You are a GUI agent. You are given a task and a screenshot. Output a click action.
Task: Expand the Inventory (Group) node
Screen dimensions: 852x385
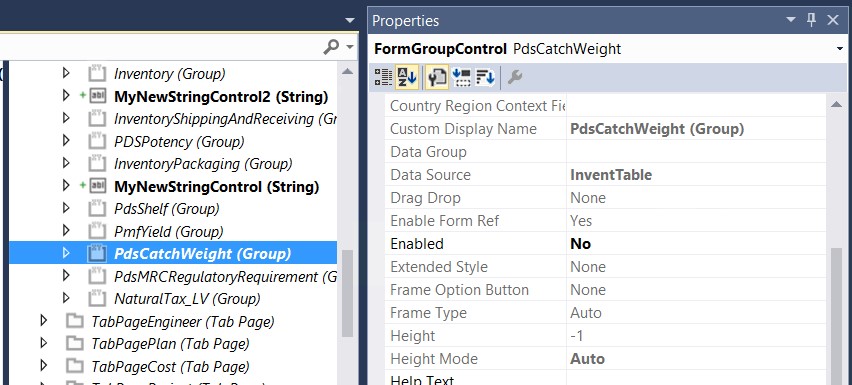click(66, 73)
